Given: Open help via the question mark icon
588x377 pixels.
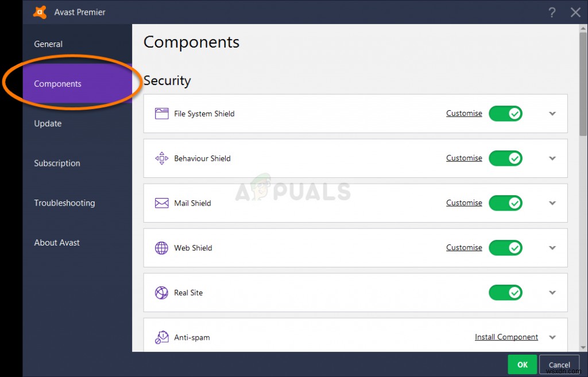Looking at the screenshot, I should pyautogui.click(x=552, y=12).
